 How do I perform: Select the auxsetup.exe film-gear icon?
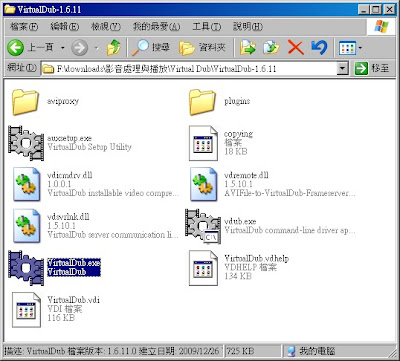click(26, 143)
